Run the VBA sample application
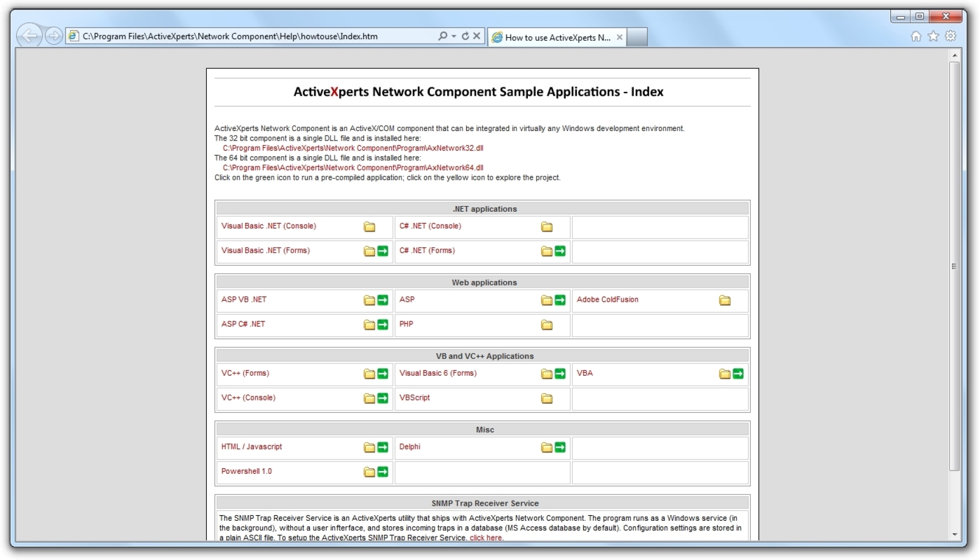The height and width of the screenshot is (560, 980). 738,373
